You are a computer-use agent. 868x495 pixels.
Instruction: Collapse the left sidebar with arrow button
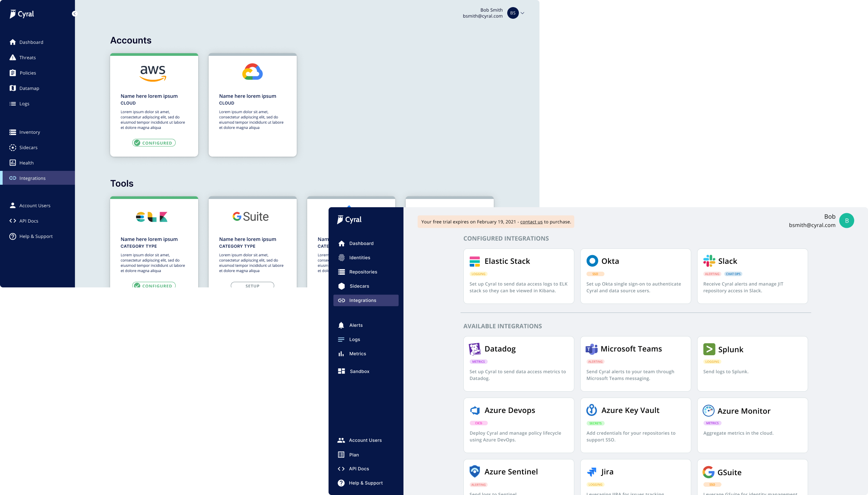[x=74, y=14]
